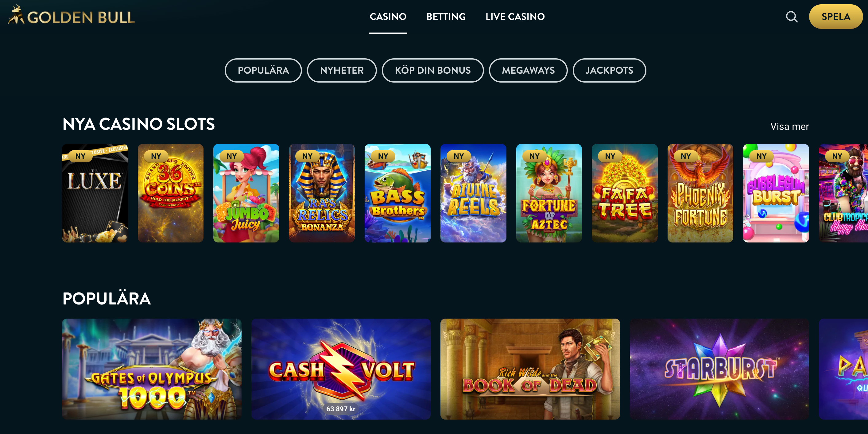The width and height of the screenshot is (868, 434).
Task: Filter by Megaways category
Action: pyautogui.click(x=528, y=70)
